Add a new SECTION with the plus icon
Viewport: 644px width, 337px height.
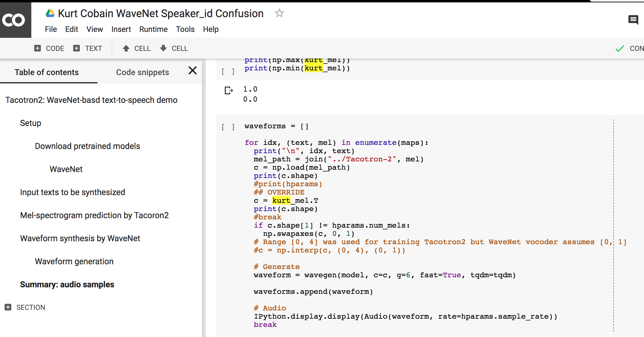click(x=8, y=307)
